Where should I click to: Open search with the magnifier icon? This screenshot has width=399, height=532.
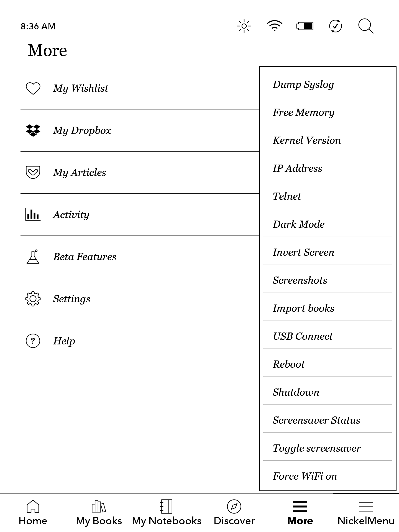coord(366,26)
